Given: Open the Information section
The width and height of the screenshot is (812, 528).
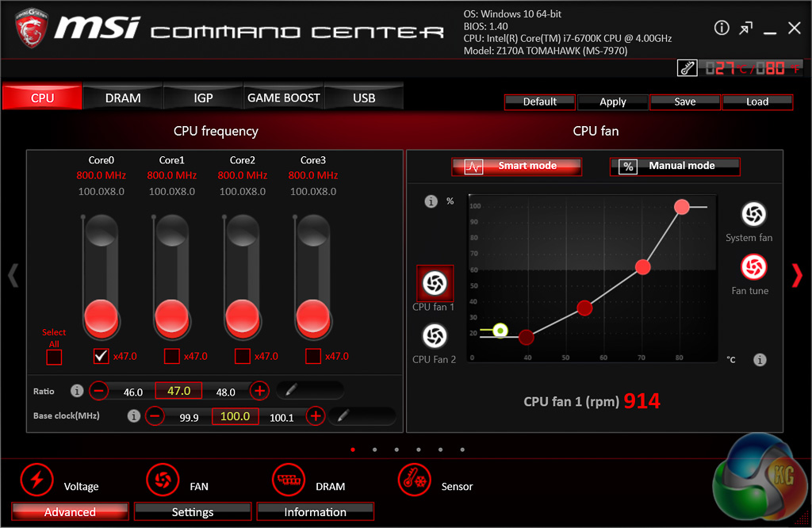Looking at the screenshot, I should (x=315, y=511).
